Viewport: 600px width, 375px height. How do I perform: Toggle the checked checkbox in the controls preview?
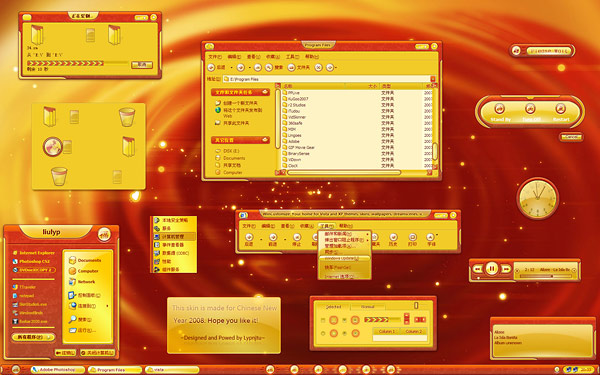pos(344,320)
